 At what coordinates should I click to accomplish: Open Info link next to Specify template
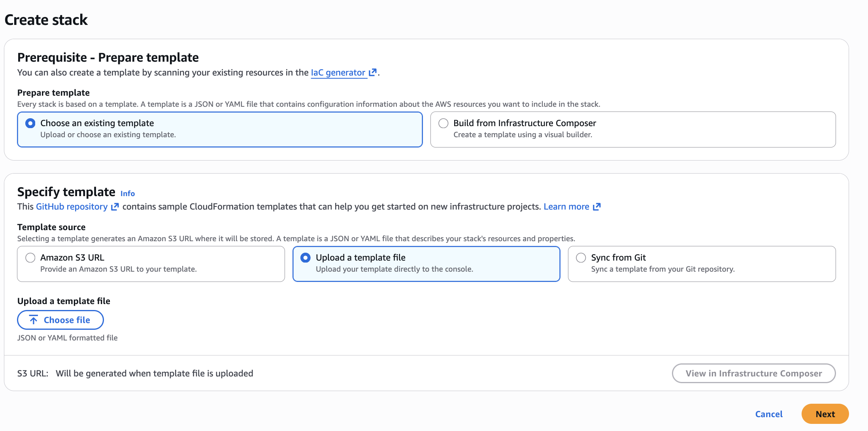tap(128, 194)
